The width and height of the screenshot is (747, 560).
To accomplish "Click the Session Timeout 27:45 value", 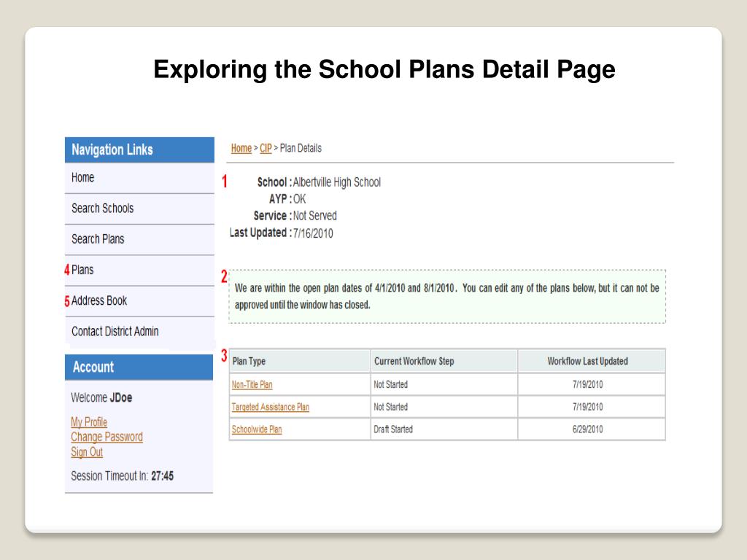I will (163, 476).
